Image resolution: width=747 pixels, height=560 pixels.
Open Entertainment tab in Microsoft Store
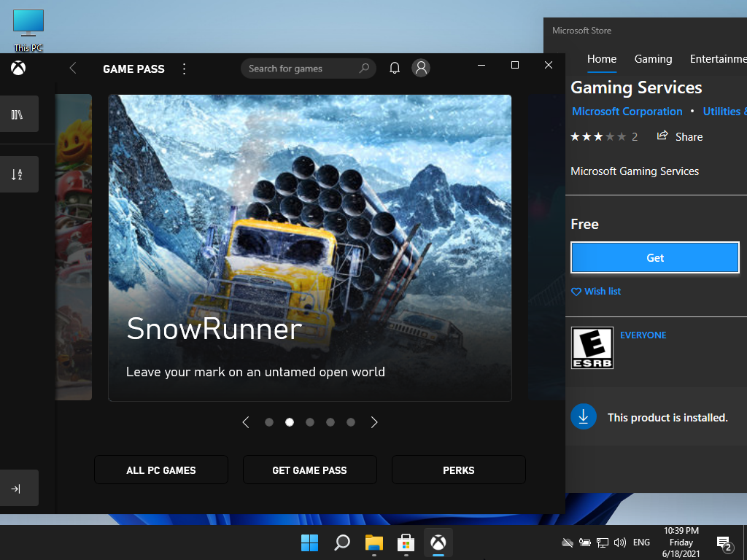718,59
